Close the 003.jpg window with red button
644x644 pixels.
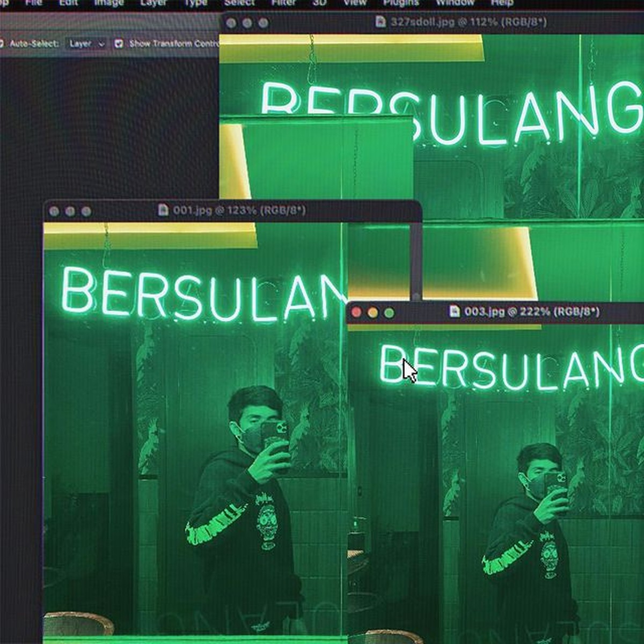356,312
